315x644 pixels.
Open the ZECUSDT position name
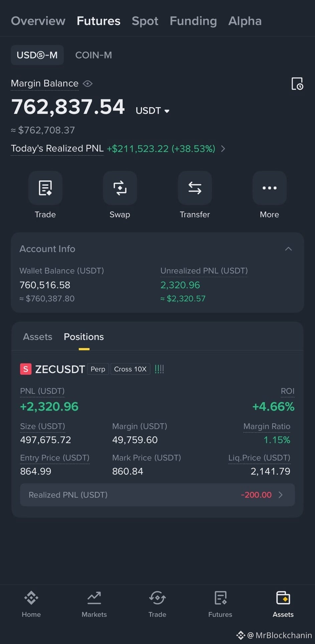click(60, 369)
